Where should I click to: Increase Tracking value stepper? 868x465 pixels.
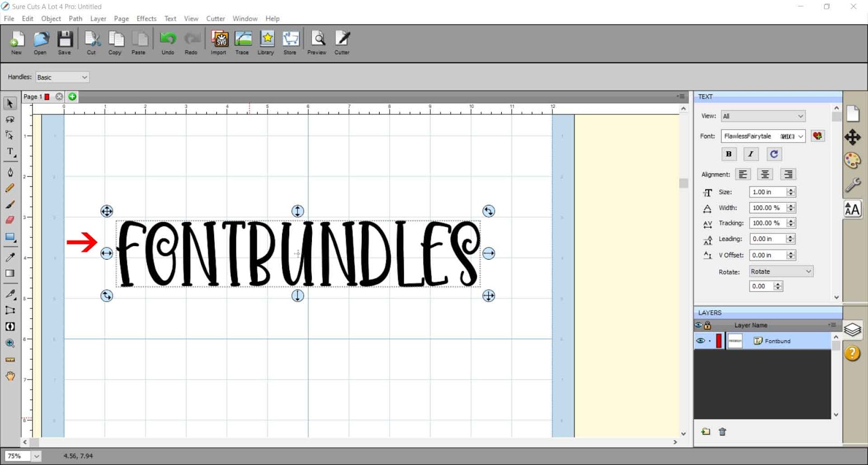[x=791, y=221]
